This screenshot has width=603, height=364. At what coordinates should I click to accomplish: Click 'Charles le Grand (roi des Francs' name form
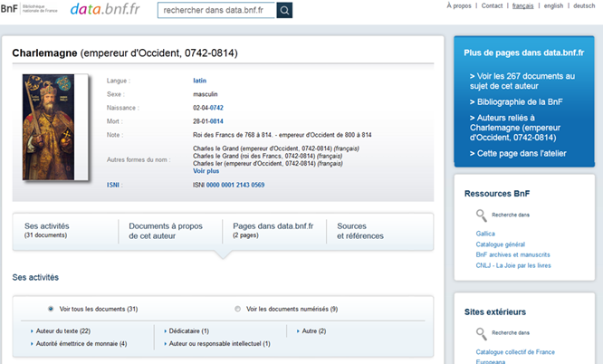tap(268, 156)
